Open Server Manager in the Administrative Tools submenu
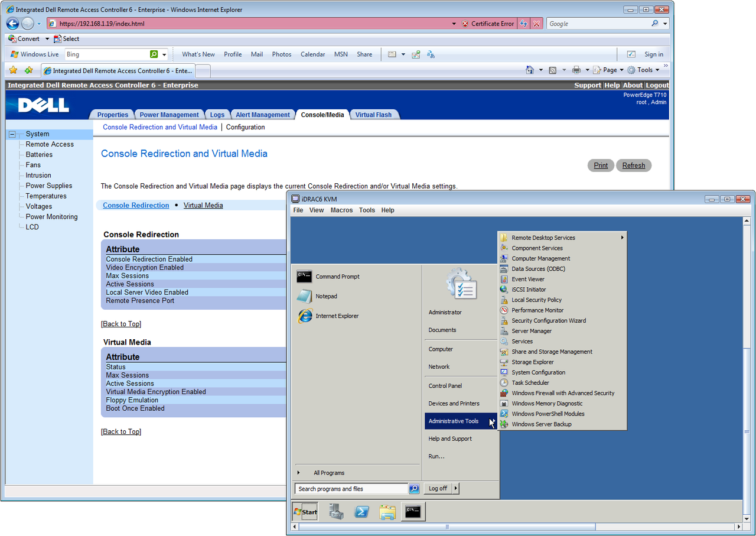Viewport: 756px width, 536px height. pyautogui.click(x=532, y=331)
